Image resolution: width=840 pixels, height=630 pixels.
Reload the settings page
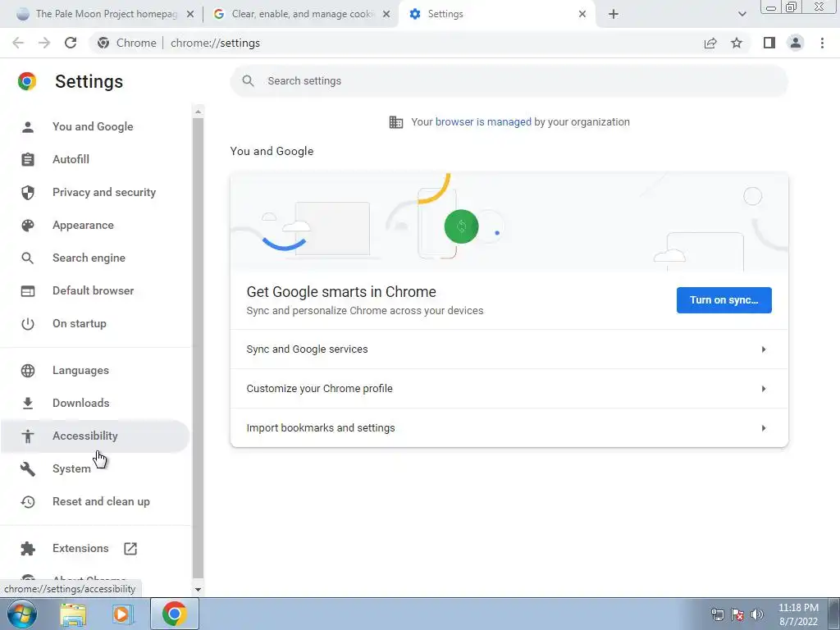point(71,43)
